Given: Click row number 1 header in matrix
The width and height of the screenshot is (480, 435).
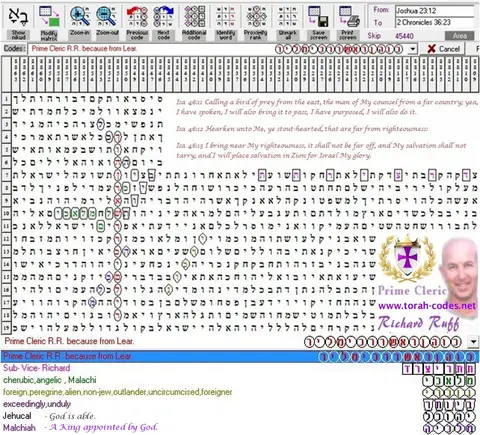Looking at the screenshot, I should click(6, 99).
